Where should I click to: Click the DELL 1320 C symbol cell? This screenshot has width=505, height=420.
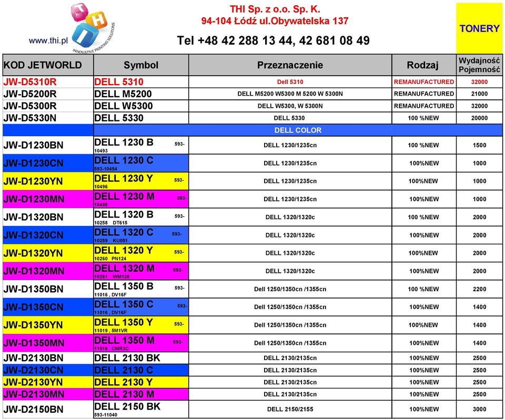pos(141,235)
